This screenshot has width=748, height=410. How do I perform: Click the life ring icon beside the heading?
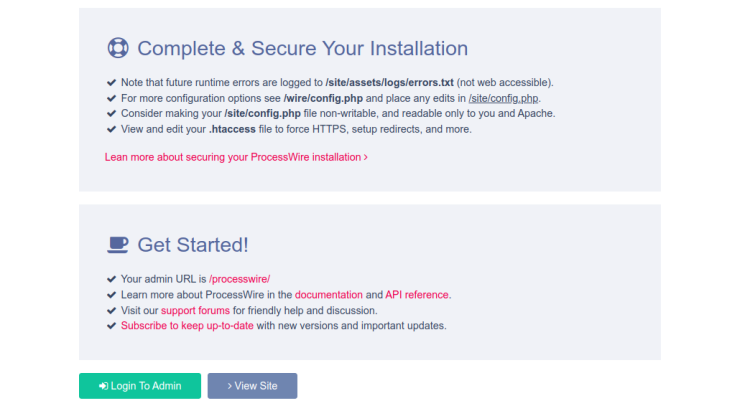point(117,48)
